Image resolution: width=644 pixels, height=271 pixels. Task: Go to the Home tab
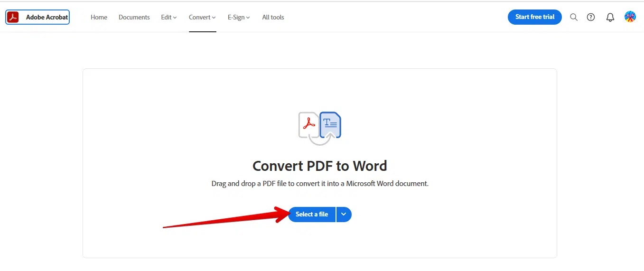(x=99, y=17)
